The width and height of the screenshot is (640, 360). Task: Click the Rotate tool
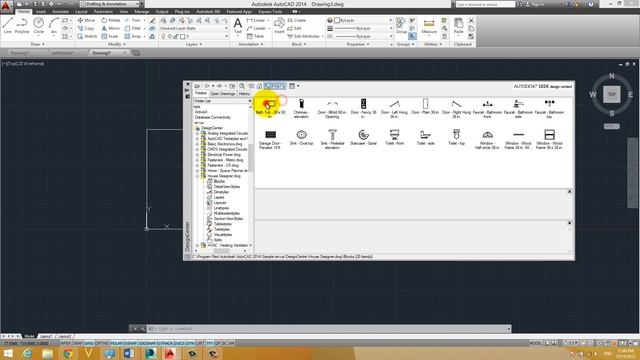[111, 20]
